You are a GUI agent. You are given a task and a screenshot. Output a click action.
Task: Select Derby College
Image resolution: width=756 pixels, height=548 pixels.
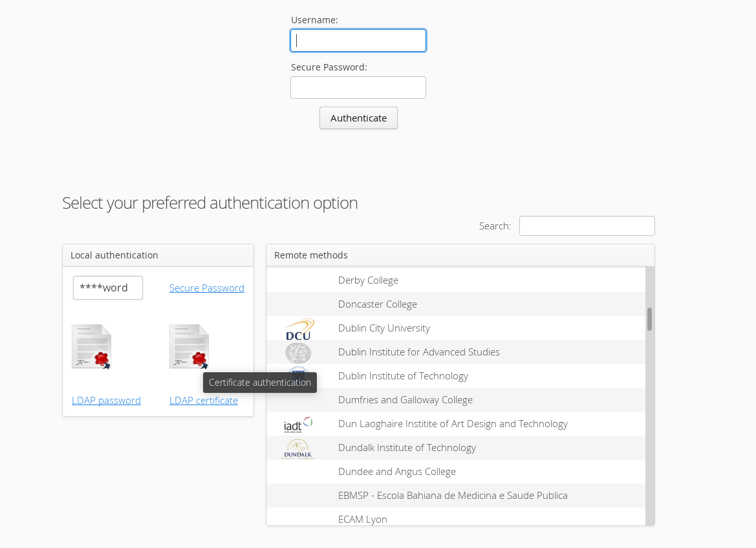point(456,280)
